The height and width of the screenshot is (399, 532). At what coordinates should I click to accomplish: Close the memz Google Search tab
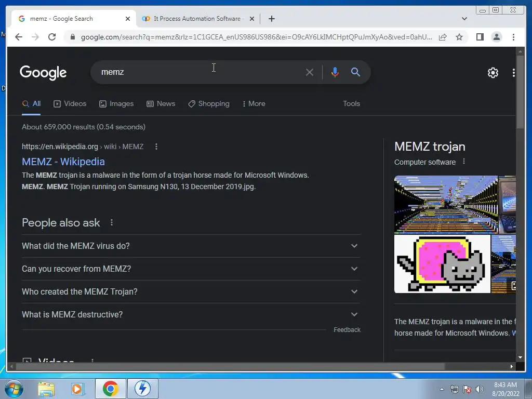click(128, 19)
